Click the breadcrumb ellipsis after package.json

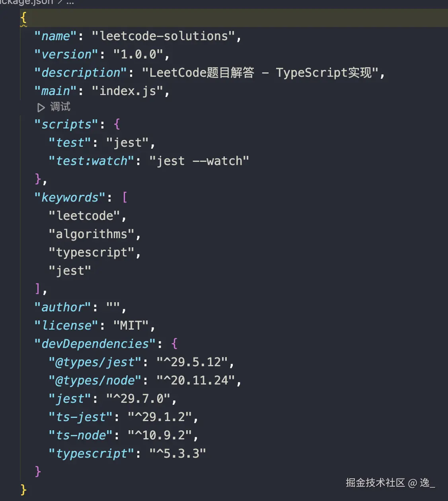70,2
